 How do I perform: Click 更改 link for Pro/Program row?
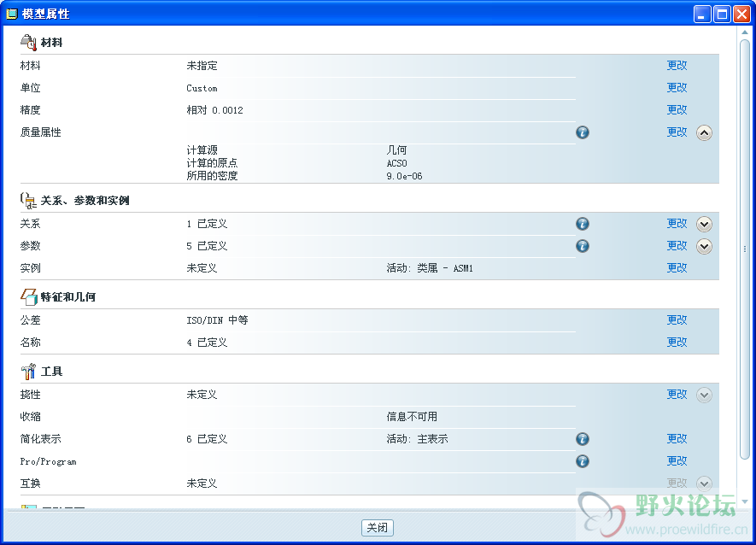677,460
